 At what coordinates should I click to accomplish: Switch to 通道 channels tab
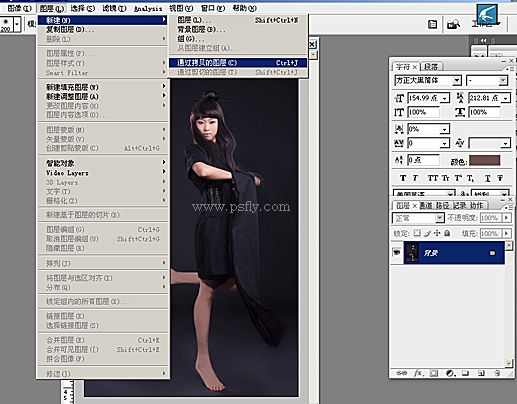426,206
